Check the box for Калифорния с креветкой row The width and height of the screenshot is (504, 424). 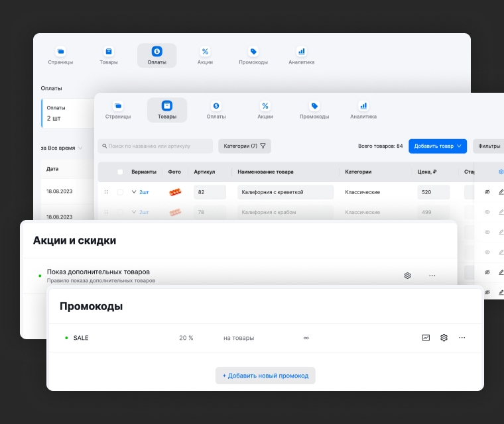pos(120,192)
